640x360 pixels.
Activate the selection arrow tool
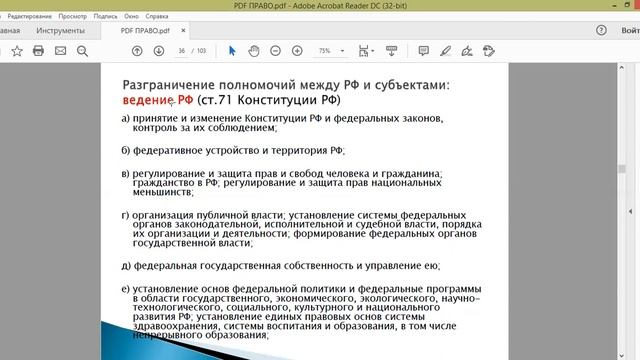pyautogui.click(x=232, y=51)
